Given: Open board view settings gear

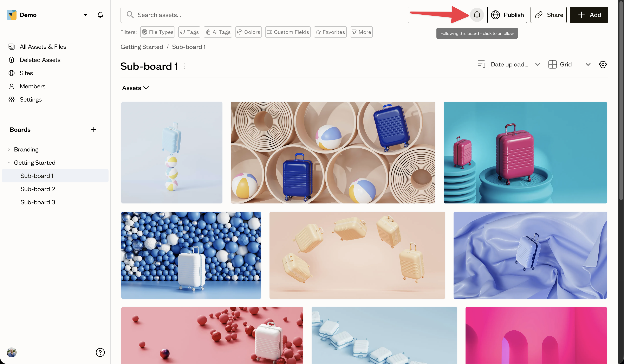Looking at the screenshot, I should (603, 64).
